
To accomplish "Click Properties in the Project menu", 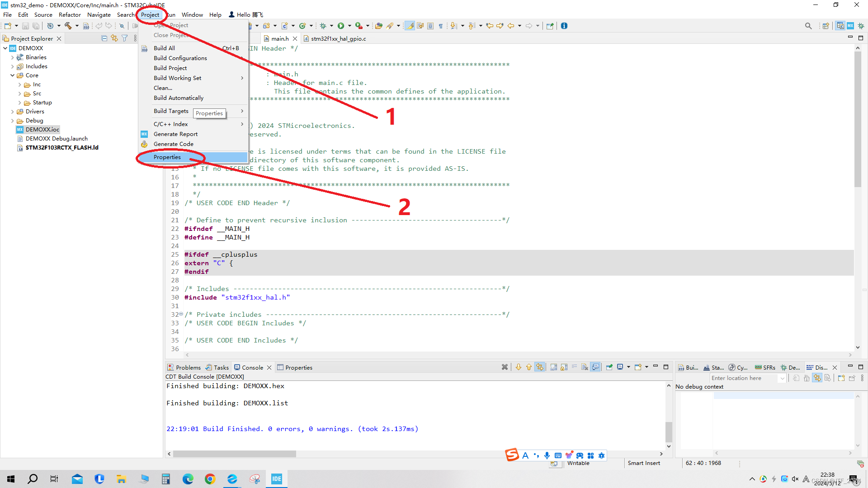I will (x=167, y=157).
